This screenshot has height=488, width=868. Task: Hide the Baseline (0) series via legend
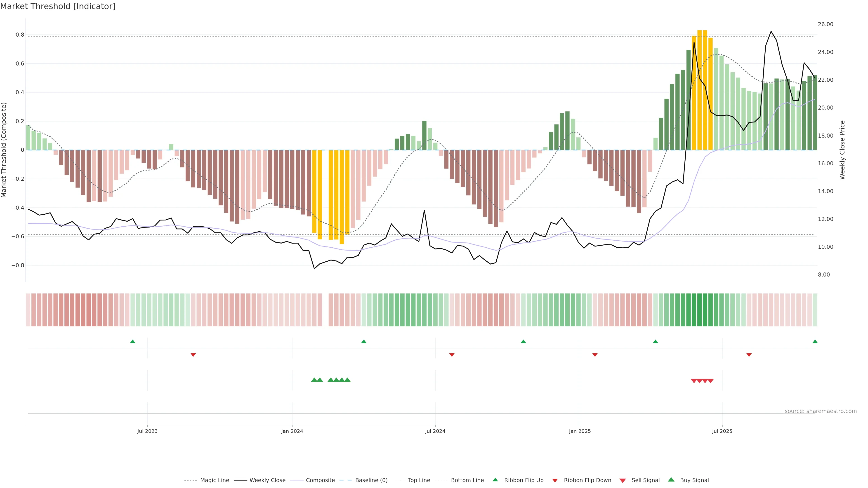(x=371, y=480)
